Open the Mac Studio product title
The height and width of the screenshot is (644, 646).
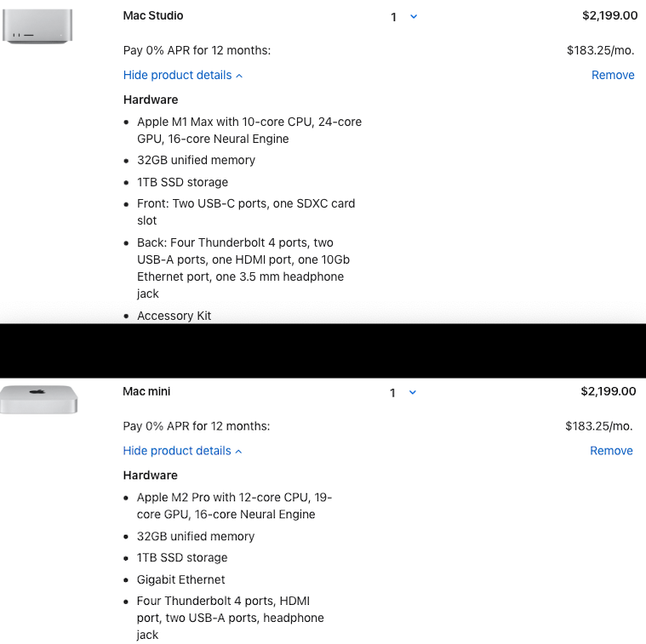(153, 15)
